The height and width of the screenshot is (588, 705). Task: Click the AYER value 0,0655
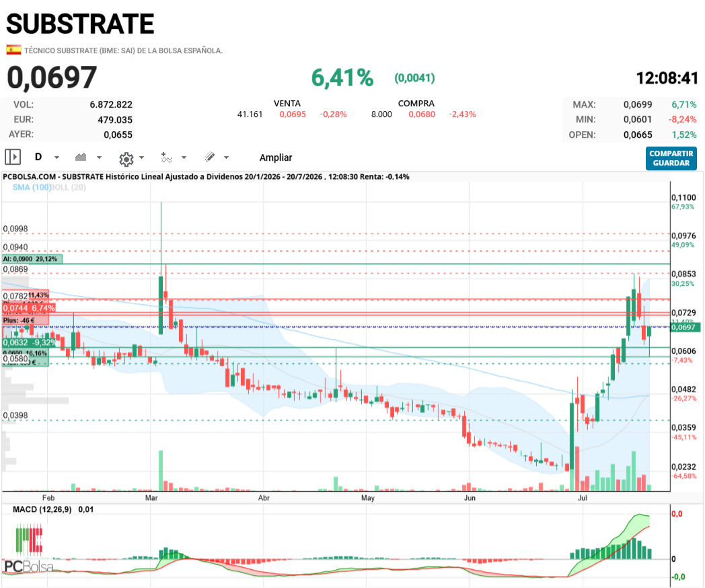pos(118,135)
